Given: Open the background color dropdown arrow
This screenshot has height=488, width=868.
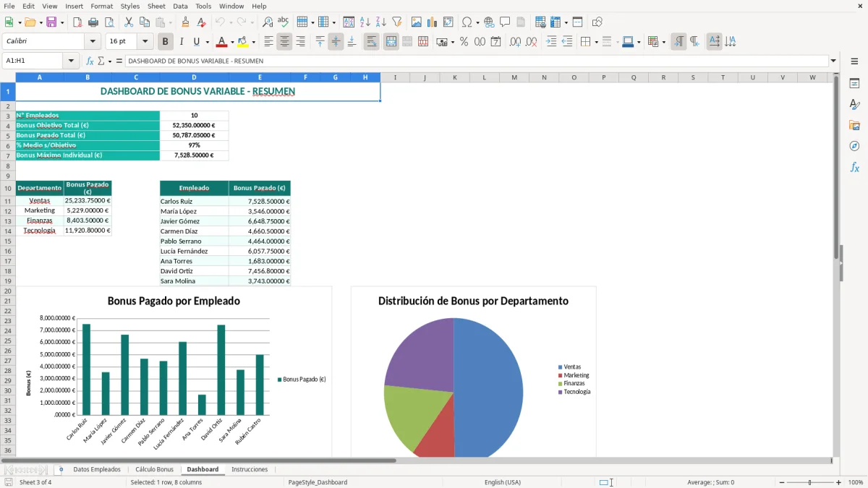Looking at the screenshot, I should pyautogui.click(x=253, y=42).
